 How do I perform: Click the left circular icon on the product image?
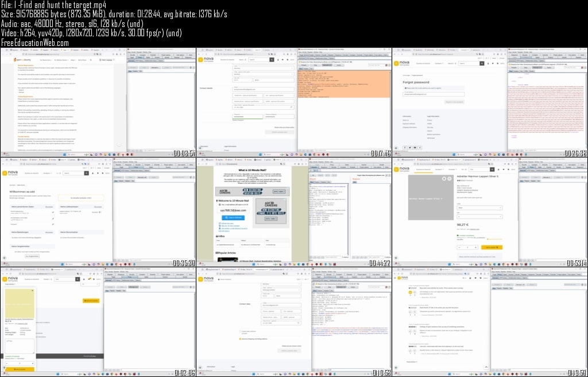[x=444, y=179]
